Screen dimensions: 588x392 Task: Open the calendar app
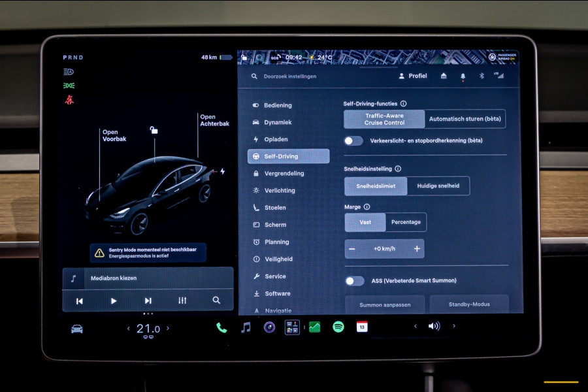pos(362,327)
